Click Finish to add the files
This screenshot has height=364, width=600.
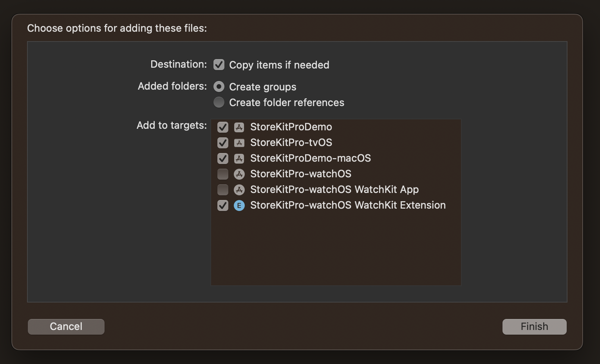535,327
